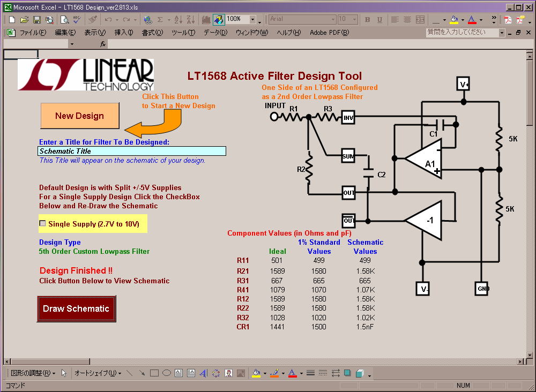Apply AutoSum with the sigma icon

click(x=160, y=20)
